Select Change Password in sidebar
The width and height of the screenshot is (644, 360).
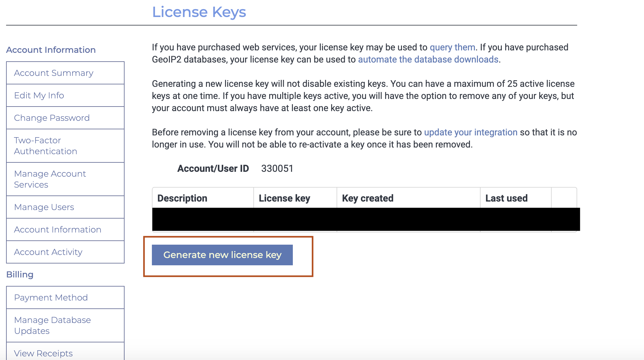click(52, 118)
